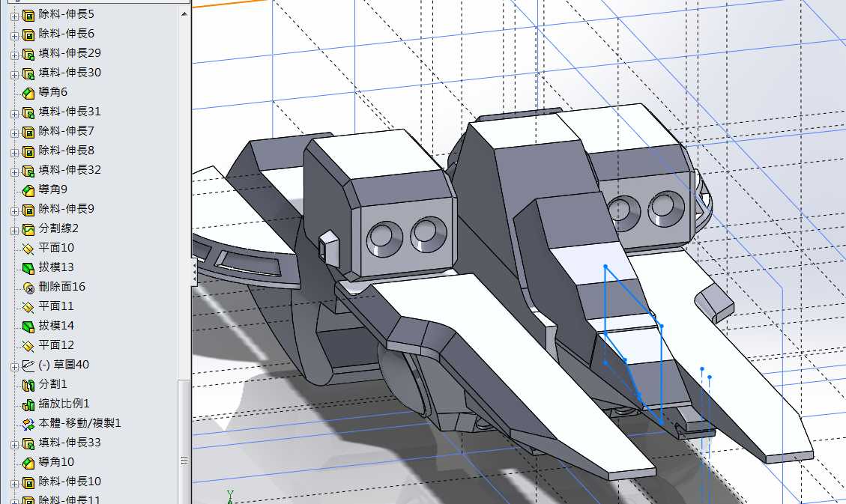Click the panel collapse handle on divider
Screen dimensions: 846x504
click(193, 272)
